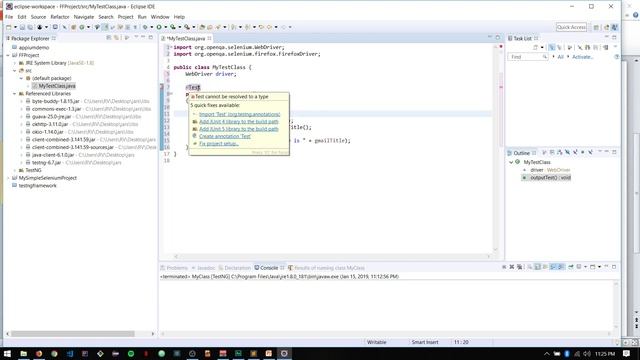Collapse the src folder node

pyautogui.click(x=15, y=71)
